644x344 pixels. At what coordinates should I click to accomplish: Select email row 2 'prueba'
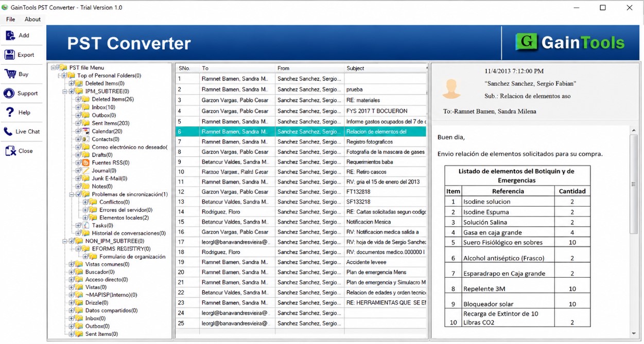[x=301, y=89]
